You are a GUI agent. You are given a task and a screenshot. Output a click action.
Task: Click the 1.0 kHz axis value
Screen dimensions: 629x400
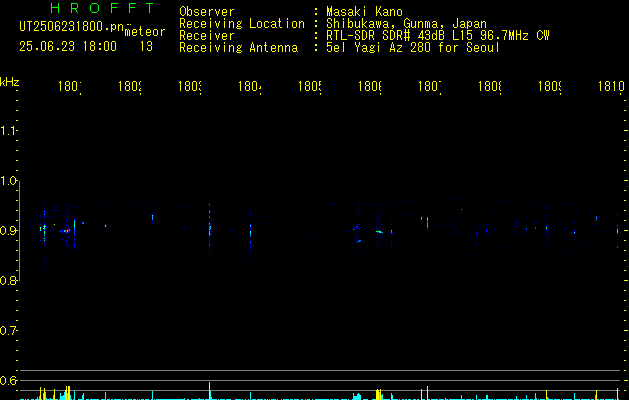[8, 181]
